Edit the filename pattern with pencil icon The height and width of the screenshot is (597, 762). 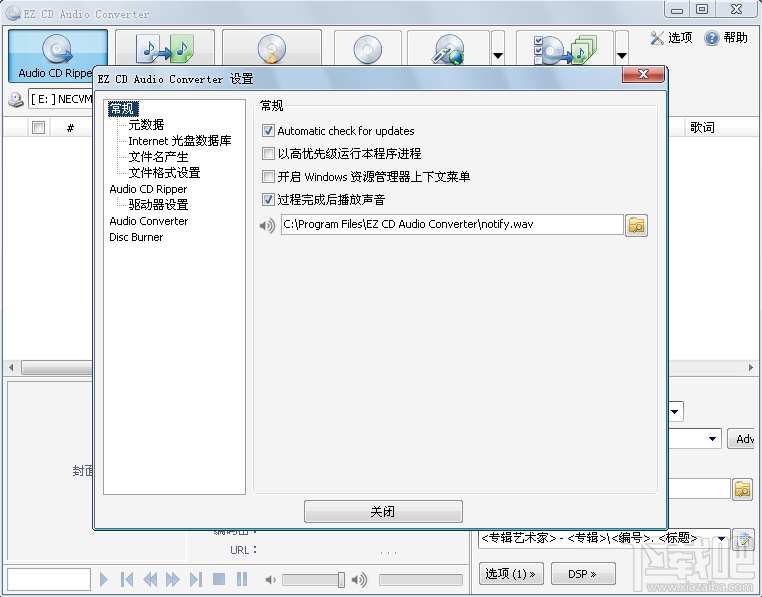[744, 539]
